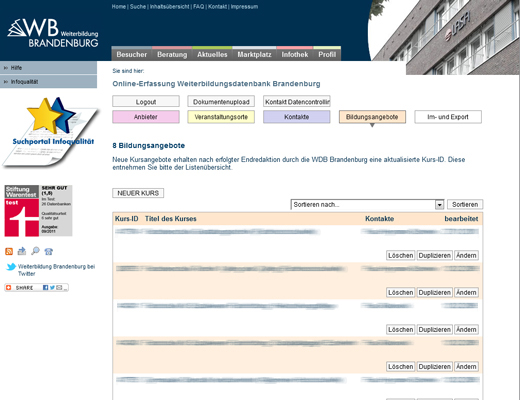The height and width of the screenshot is (400, 520).
Task: Open the Suchportal Infoqualität star graphic
Action: 51,132
